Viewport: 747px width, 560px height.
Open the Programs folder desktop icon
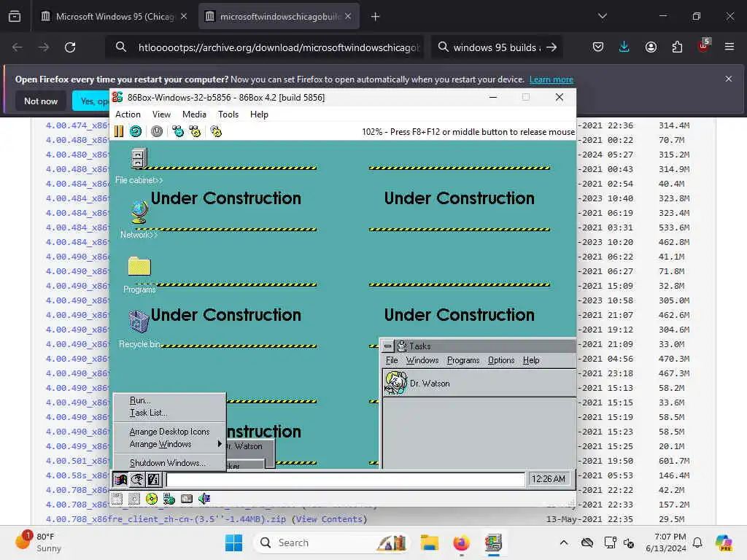[139, 266]
